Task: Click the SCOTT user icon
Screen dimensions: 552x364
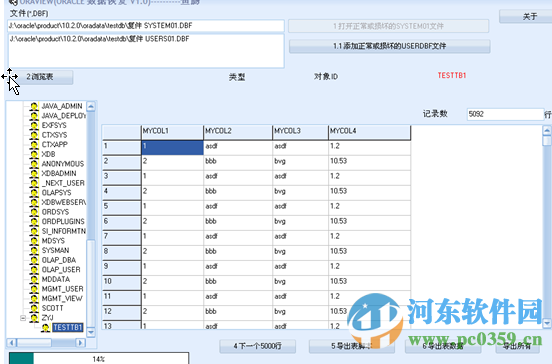Action: click(x=34, y=308)
